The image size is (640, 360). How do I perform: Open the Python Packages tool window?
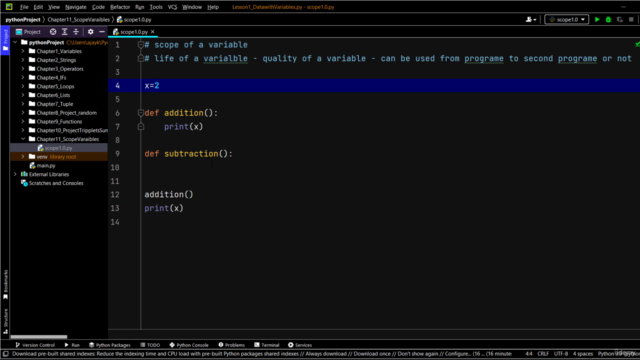[110, 345]
